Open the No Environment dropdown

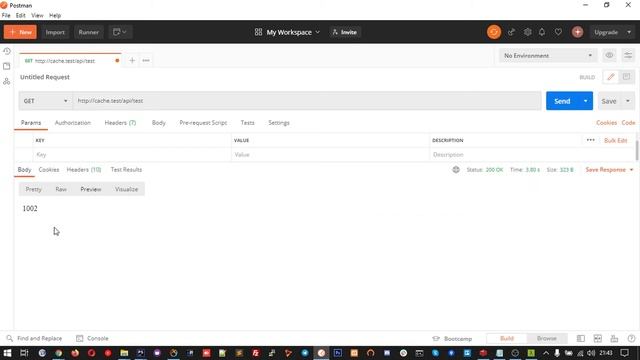click(548, 56)
